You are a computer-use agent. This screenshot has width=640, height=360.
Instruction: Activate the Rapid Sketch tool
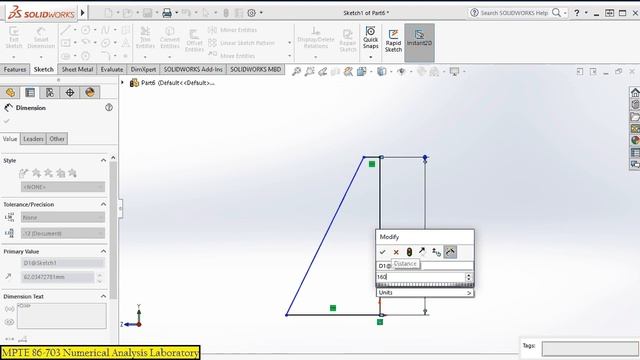pyautogui.click(x=393, y=41)
